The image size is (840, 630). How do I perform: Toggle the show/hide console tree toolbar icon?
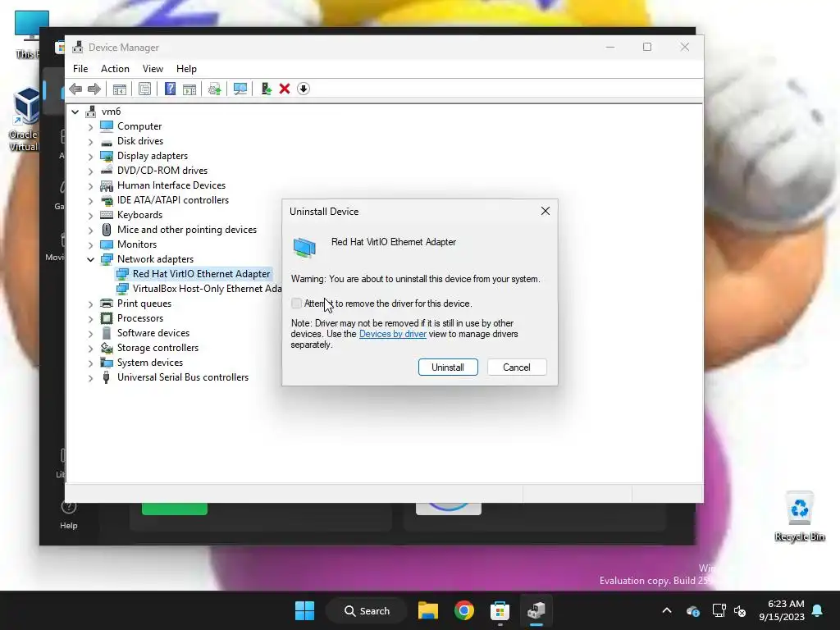pos(120,89)
